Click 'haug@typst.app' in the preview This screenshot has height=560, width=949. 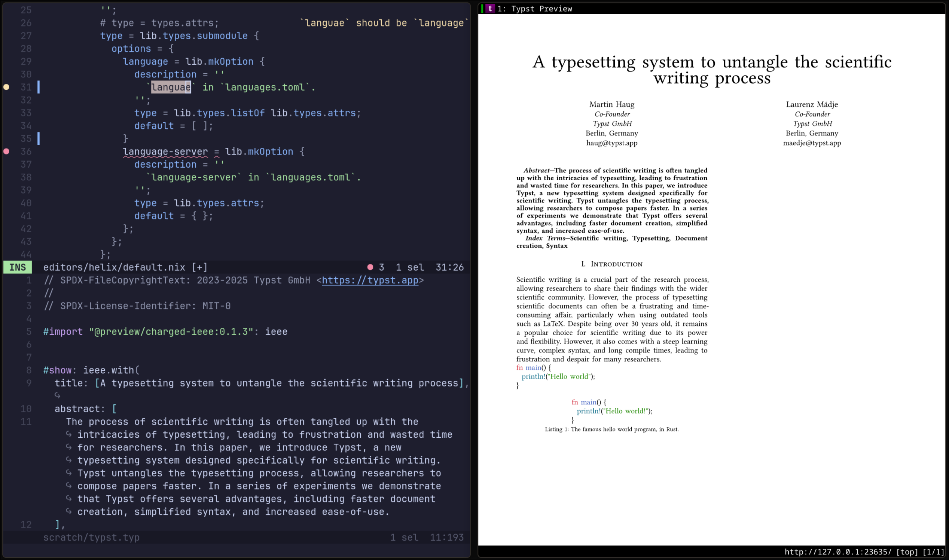coord(612,143)
